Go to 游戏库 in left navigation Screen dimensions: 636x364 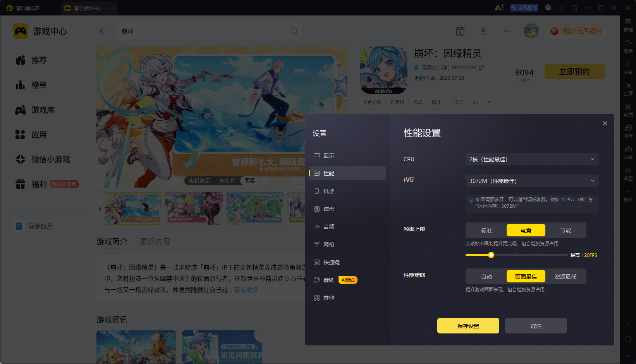coord(36,110)
